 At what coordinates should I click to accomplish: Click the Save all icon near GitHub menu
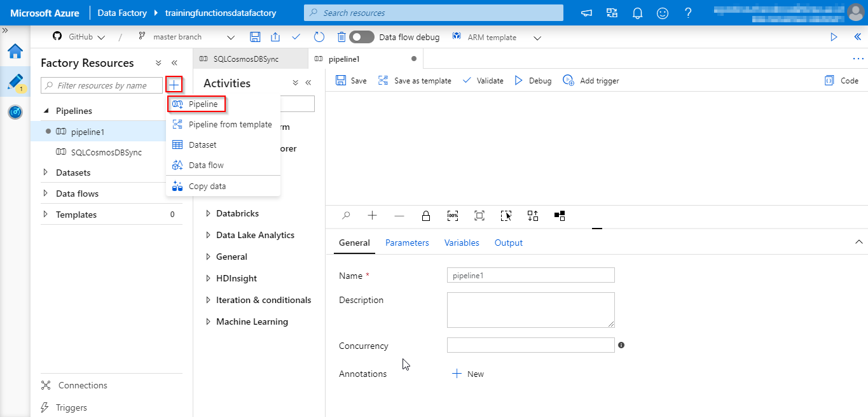[x=255, y=37]
